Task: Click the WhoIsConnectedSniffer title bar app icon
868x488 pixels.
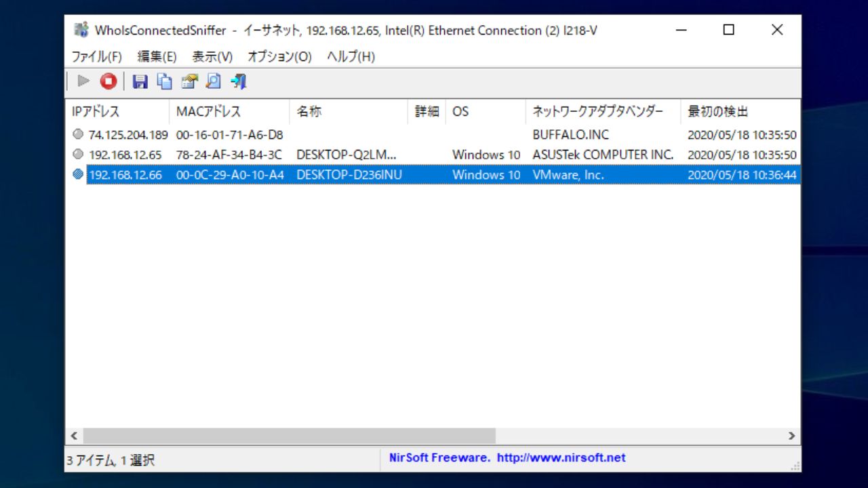Action: click(x=81, y=30)
